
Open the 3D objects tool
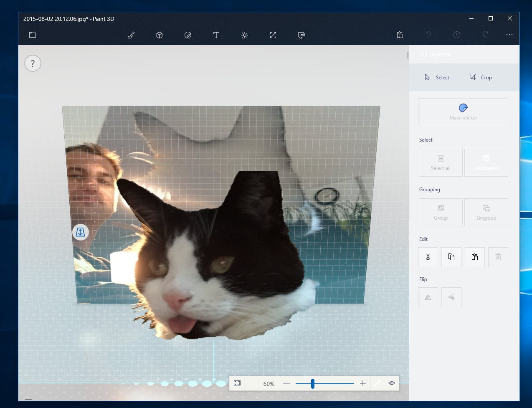(160, 35)
